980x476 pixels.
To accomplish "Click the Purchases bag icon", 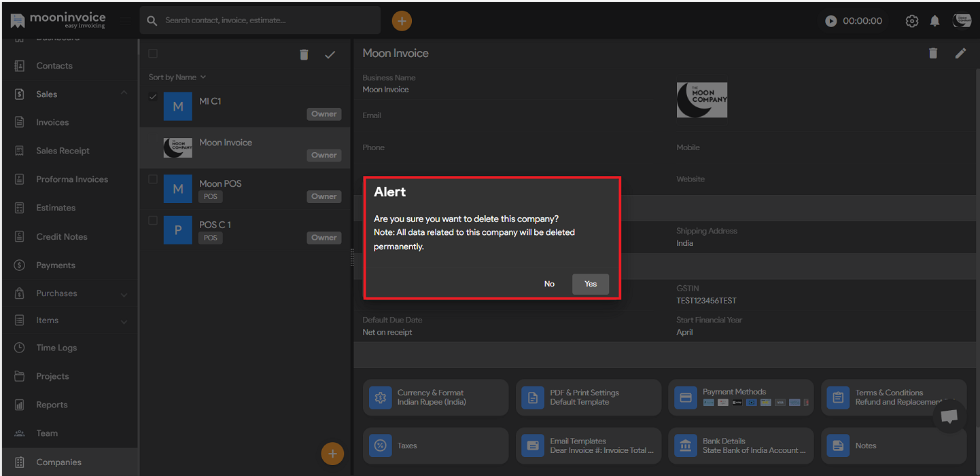I will 20,293.
